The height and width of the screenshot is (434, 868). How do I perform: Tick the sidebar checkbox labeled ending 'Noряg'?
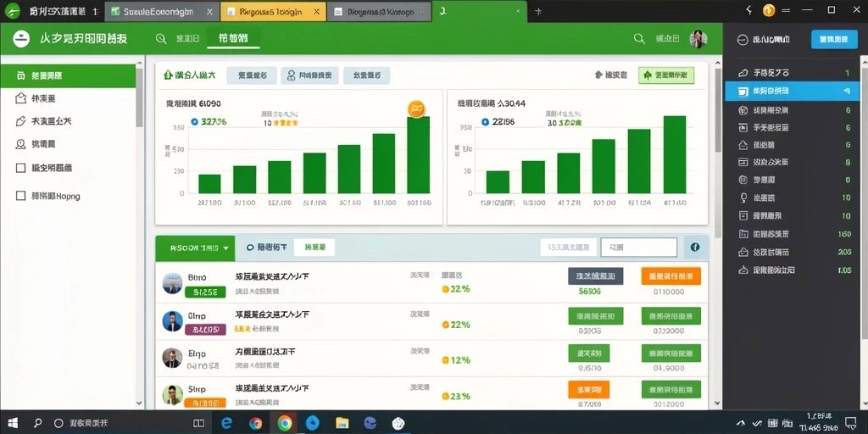click(21, 196)
